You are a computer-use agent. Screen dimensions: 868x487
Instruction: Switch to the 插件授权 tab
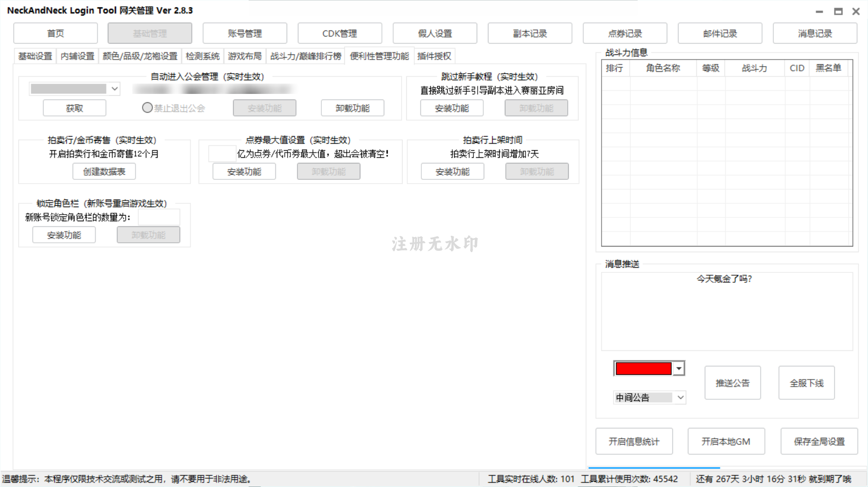tap(434, 56)
